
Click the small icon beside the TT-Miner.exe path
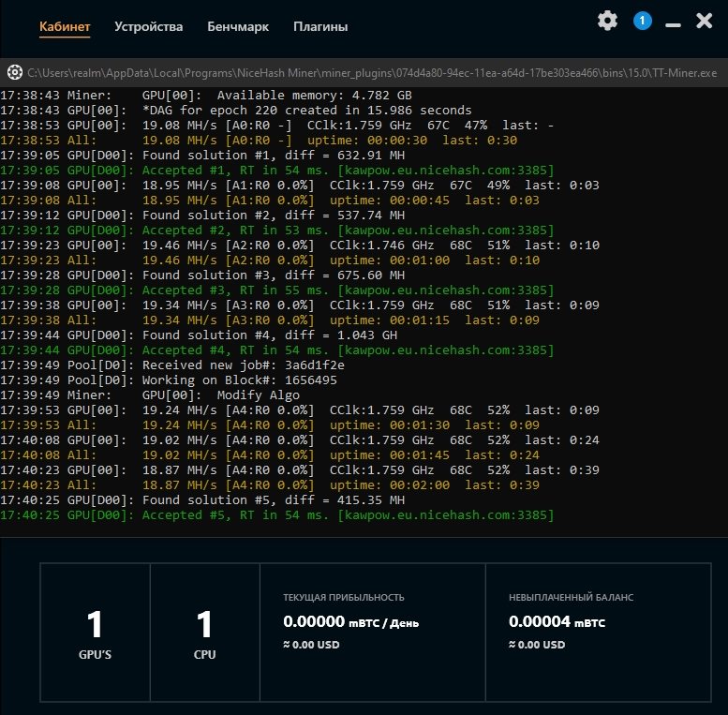coord(14,72)
